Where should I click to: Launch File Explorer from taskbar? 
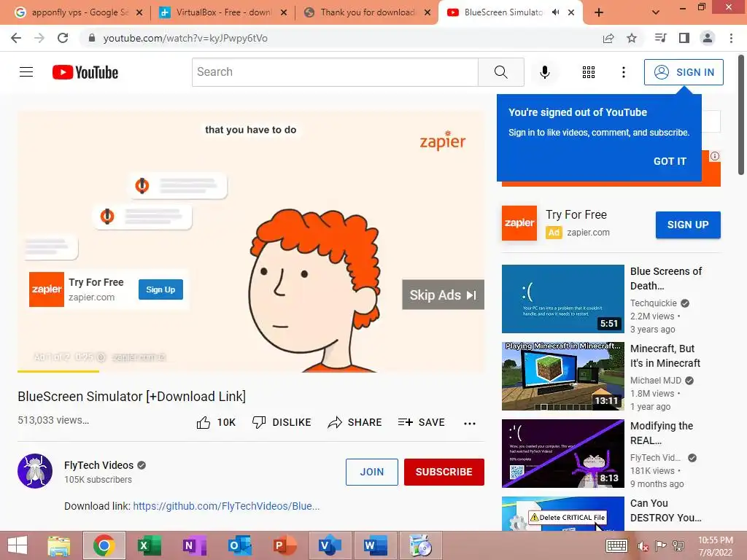pos(59,545)
